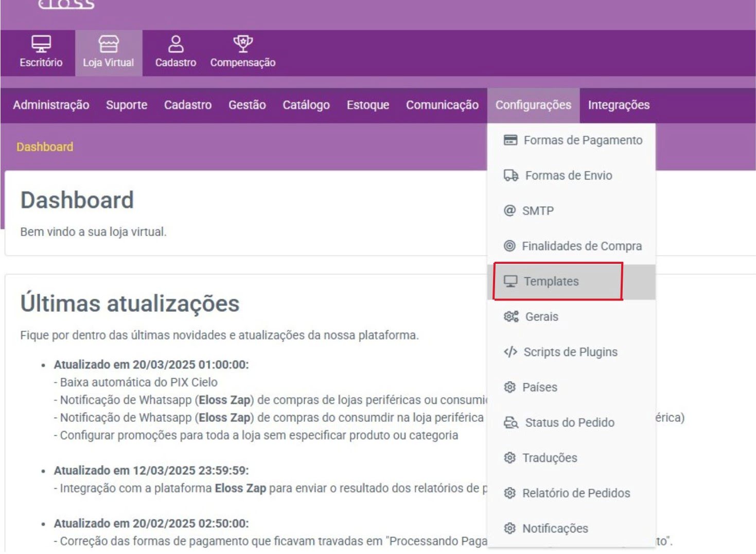Click the target icon beside Finalidades de Compra
The width and height of the screenshot is (756, 554).
click(509, 246)
